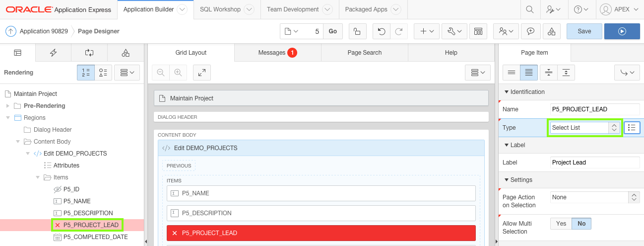Open the grid layout options menu
644x246 pixels.
(x=478, y=73)
